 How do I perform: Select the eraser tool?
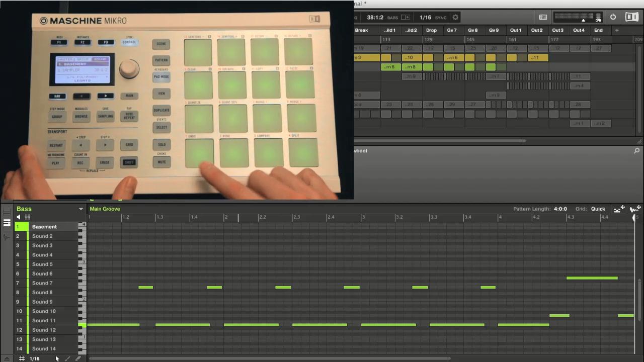78,358
